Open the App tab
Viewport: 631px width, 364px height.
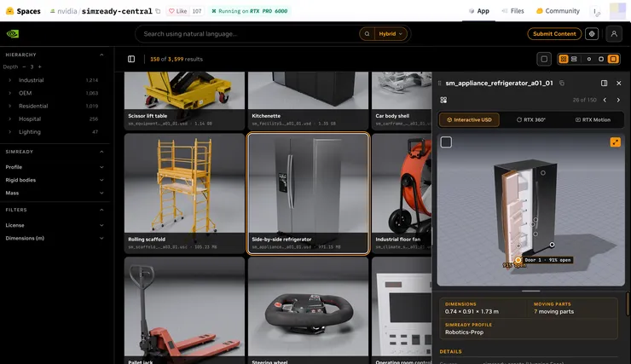(x=479, y=11)
